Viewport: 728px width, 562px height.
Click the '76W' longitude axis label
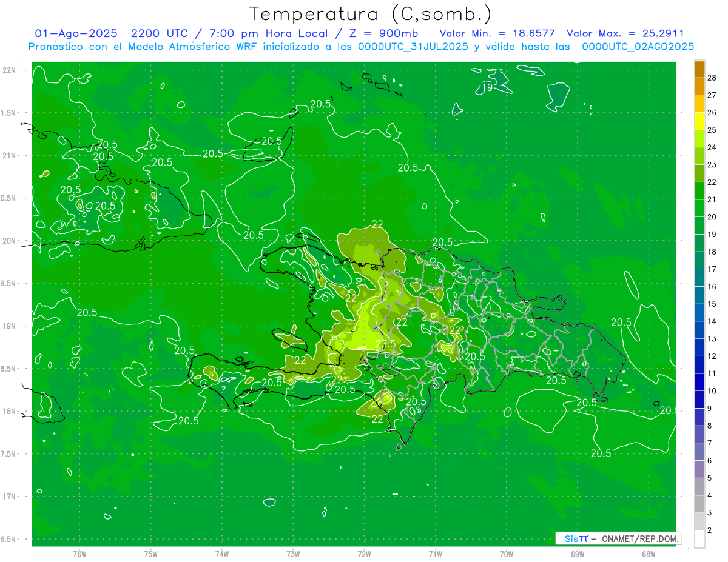[x=79, y=554]
